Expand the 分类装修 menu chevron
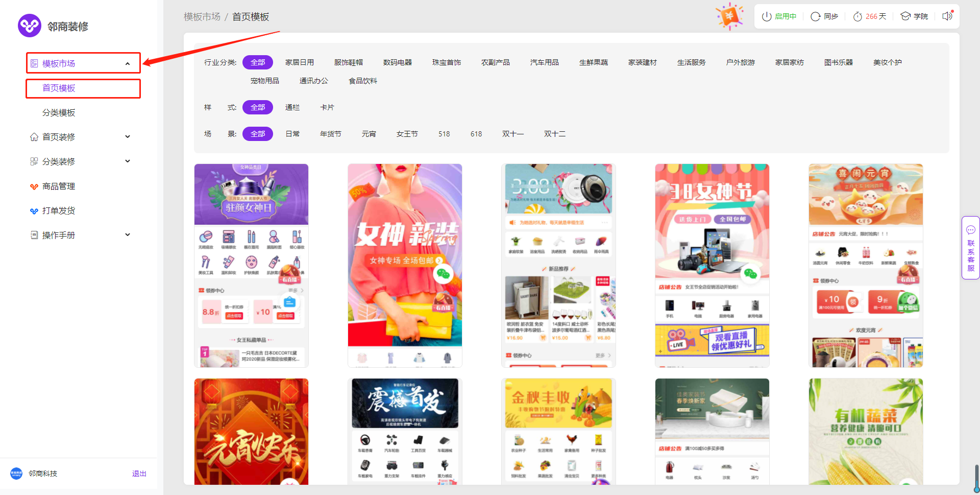The image size is (980, 495). pos(128,161)
